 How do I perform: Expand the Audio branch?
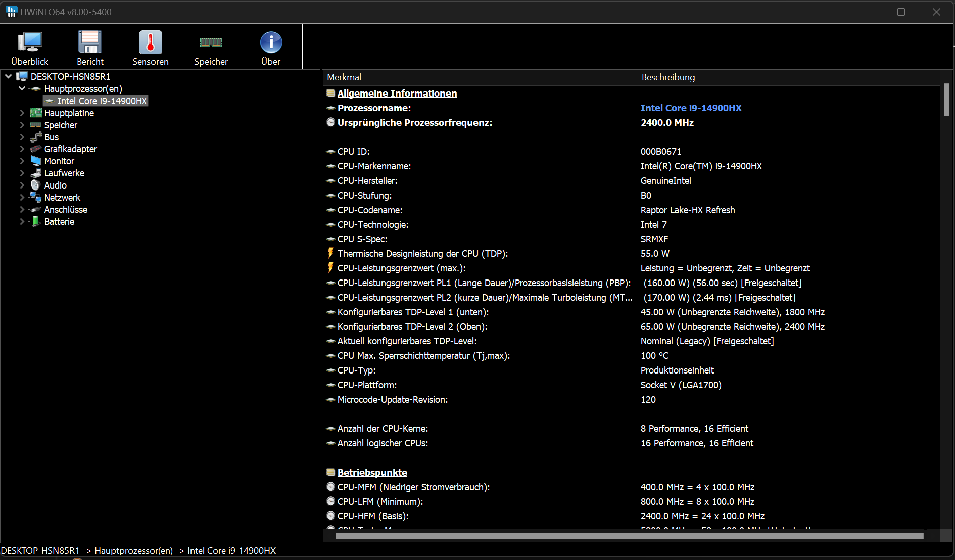[x=22, y=185]
